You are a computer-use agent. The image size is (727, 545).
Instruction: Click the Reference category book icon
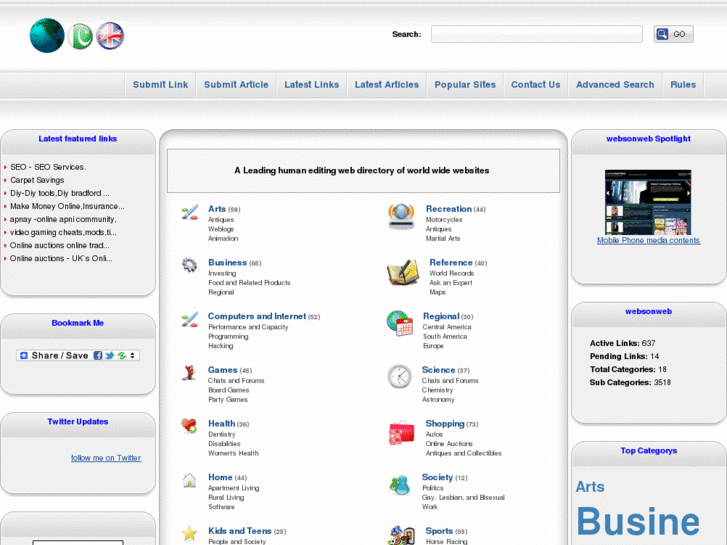pyautogui.click(x=403, y=272)
